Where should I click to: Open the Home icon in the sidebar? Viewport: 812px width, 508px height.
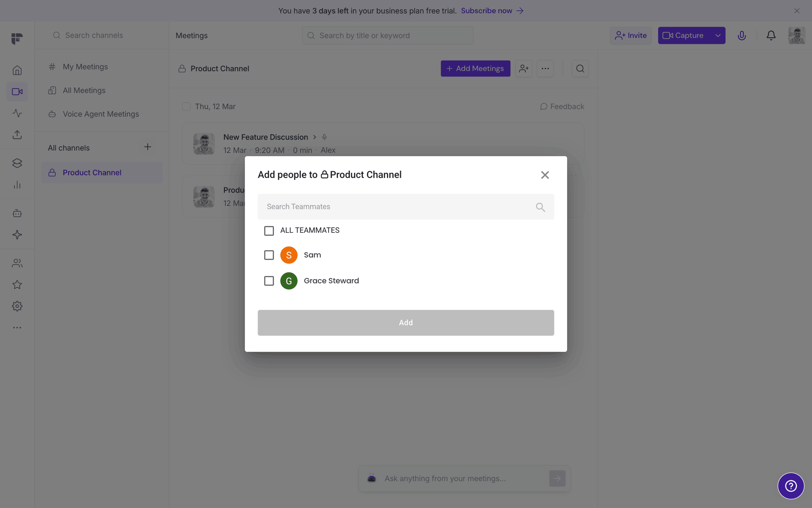click(17, 70)
